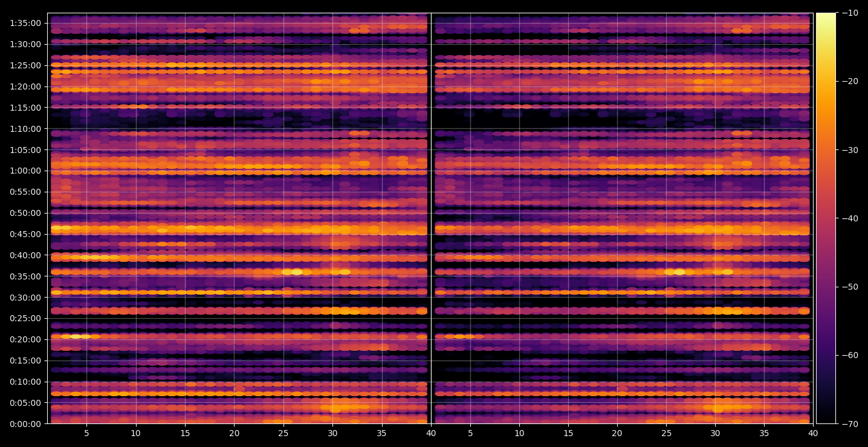Click x-axis label 40 between the two heatmaps
Image resolution: width=868 pixels, height=447 pixels.
click(431, 433)
